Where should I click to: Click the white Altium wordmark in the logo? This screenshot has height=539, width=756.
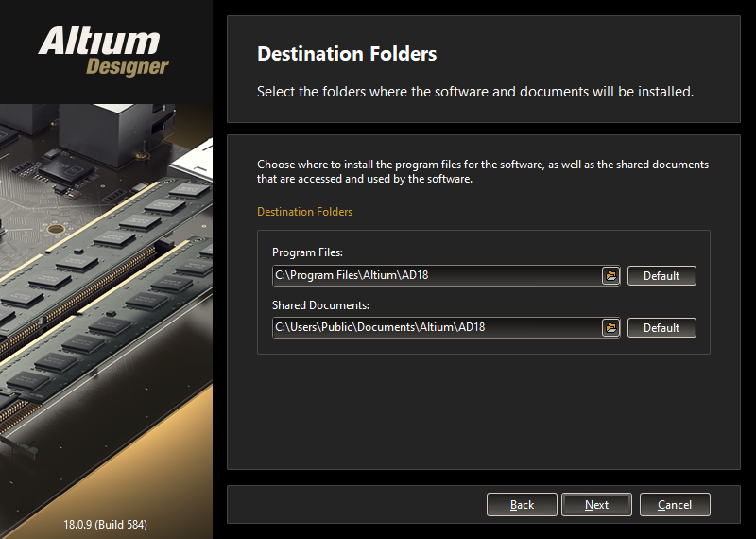[x=99, y=42]
